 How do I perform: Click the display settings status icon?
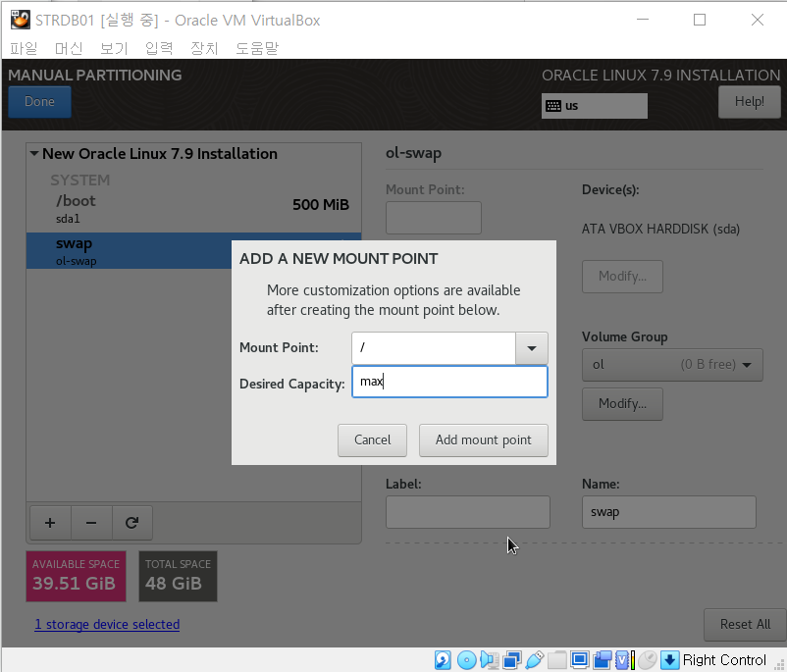pos(580,660)
